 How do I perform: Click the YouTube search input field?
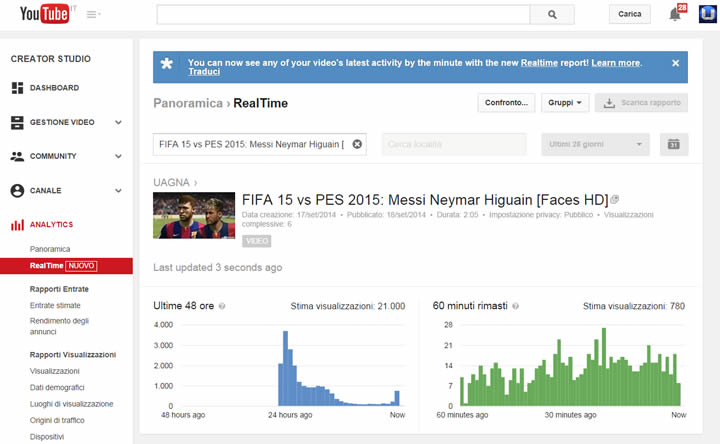pos(343,15)
